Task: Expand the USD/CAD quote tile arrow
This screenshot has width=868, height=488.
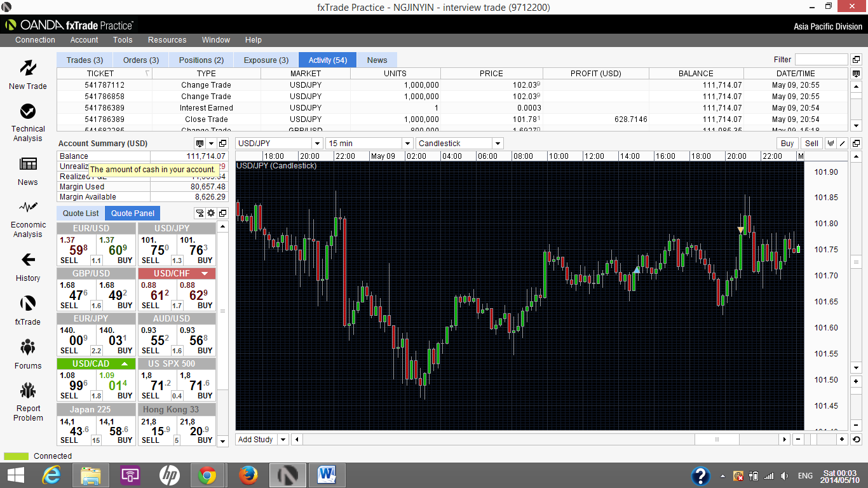Action: (x=125, y=364)
